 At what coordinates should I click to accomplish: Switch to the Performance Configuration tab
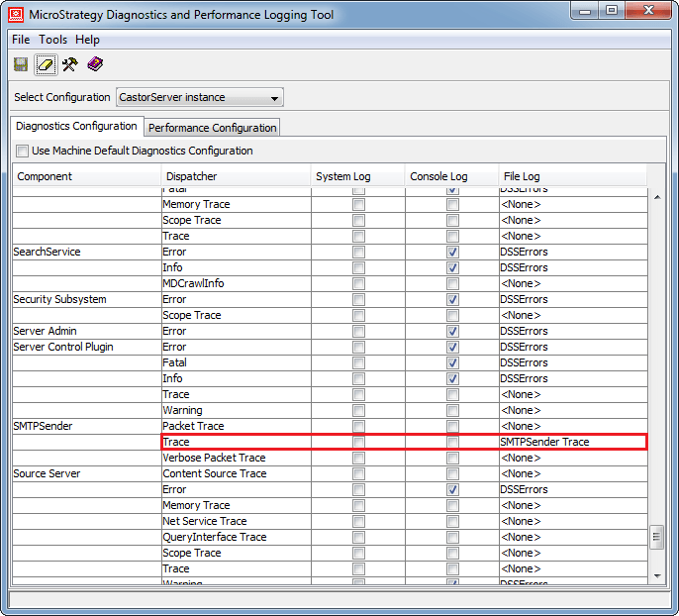(213, 128)
